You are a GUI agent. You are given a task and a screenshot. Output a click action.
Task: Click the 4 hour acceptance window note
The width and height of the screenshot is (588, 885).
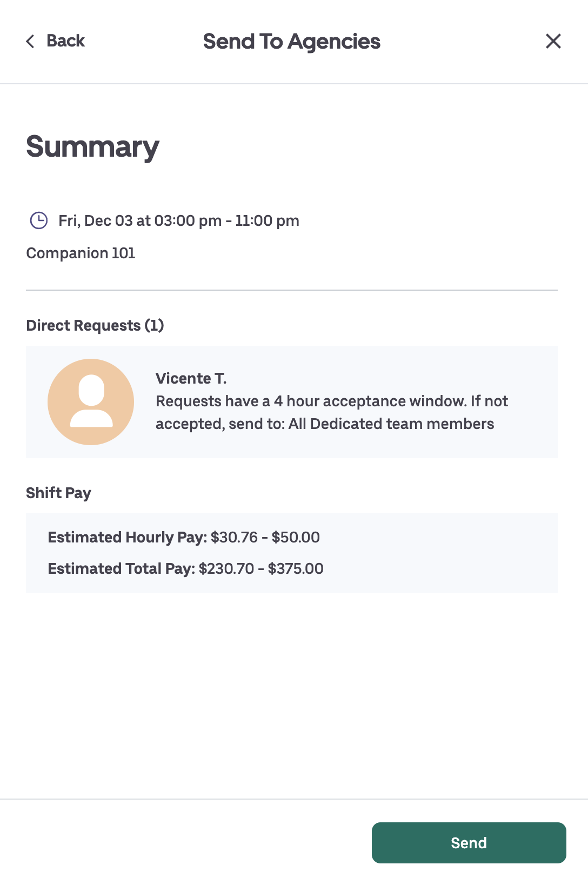pyautogui.click(x=331, y=401)
